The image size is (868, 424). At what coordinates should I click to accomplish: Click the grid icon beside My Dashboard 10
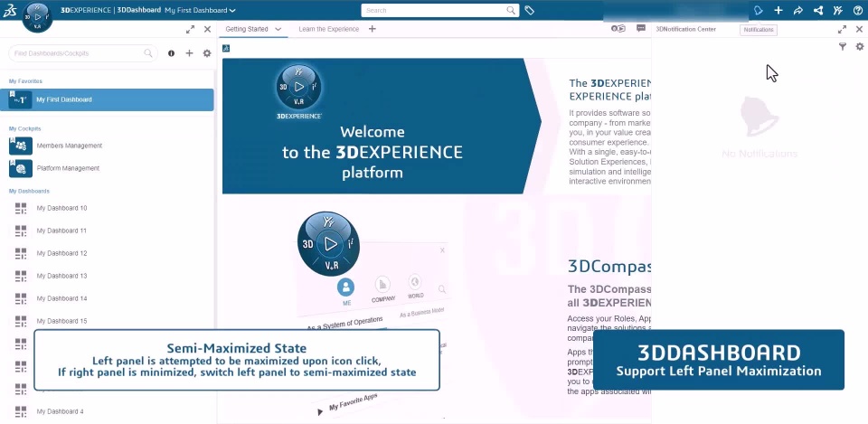[21, 208]
